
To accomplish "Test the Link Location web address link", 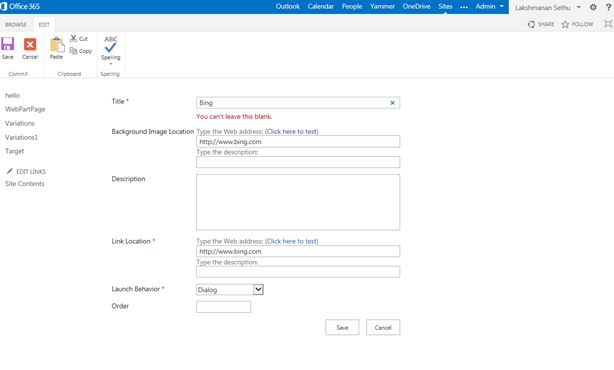I will (x=291, y=241).
